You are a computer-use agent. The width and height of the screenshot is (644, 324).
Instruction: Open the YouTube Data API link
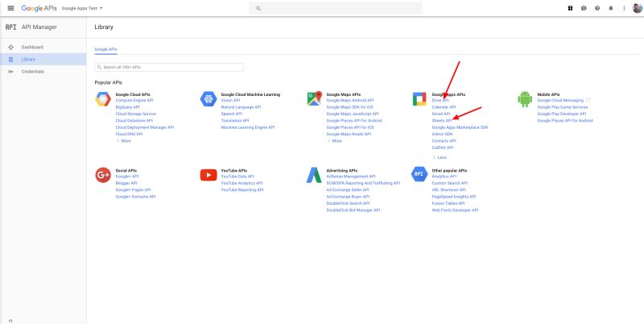237,177
